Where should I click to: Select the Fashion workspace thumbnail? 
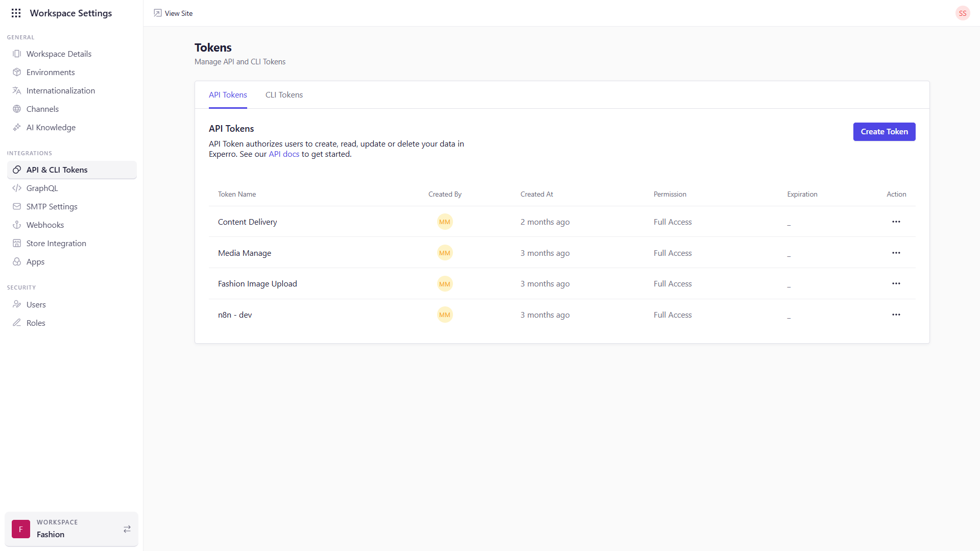pyautogui.click(x=20, y=529)
